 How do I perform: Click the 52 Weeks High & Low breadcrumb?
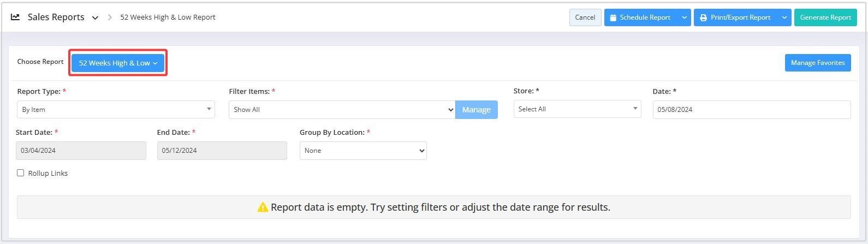coord(168,17)
